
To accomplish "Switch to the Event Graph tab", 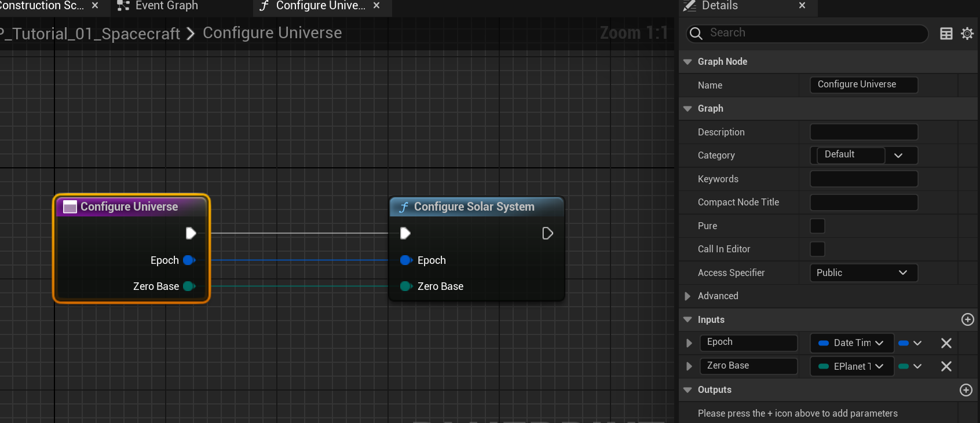I will (166, 6).
